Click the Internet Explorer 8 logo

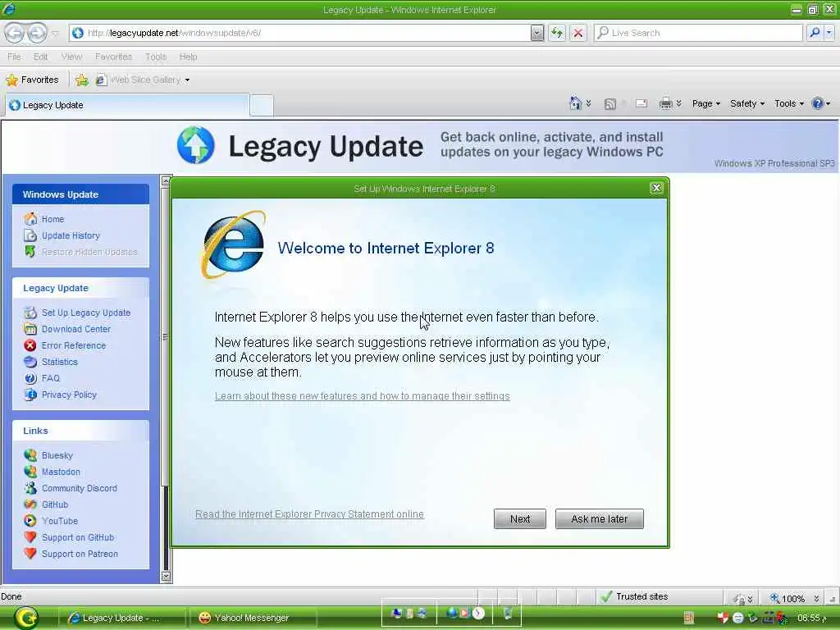(x=234, y=245)
